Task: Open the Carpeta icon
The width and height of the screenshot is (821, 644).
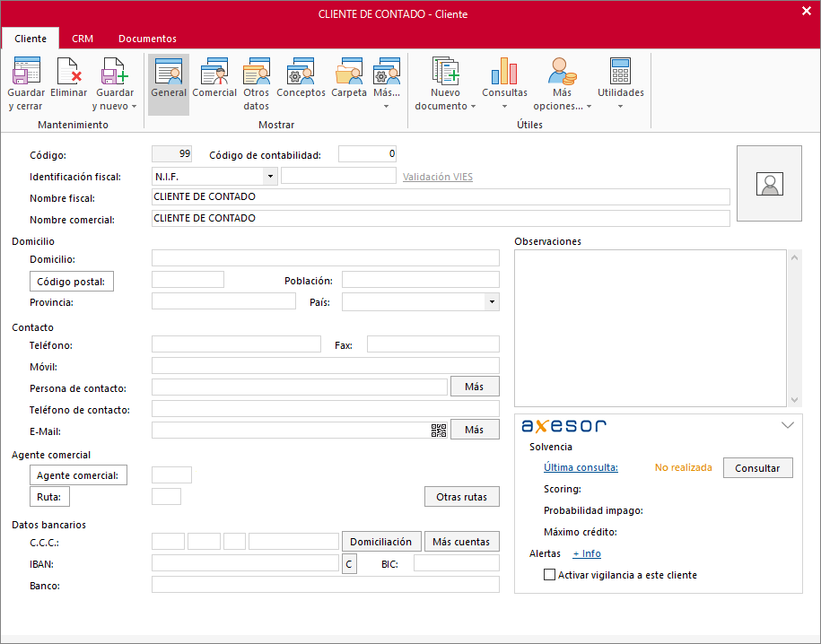Action: tap(349, 72)
